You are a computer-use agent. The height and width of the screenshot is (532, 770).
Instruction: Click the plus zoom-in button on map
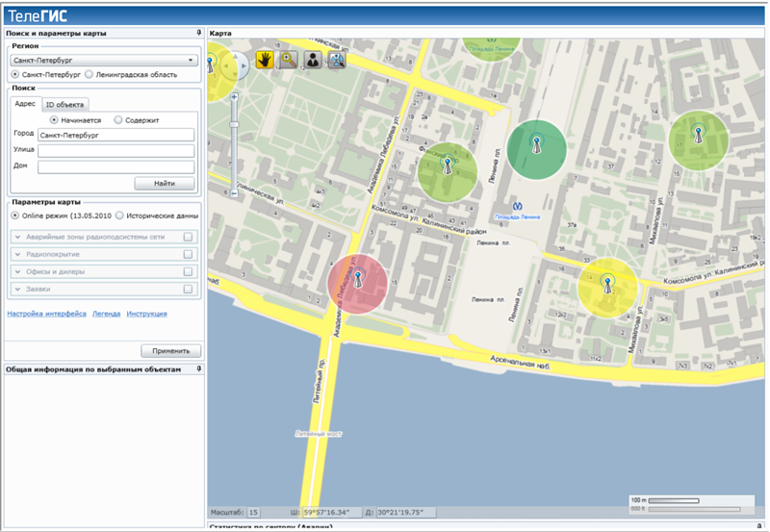point(234,97)
